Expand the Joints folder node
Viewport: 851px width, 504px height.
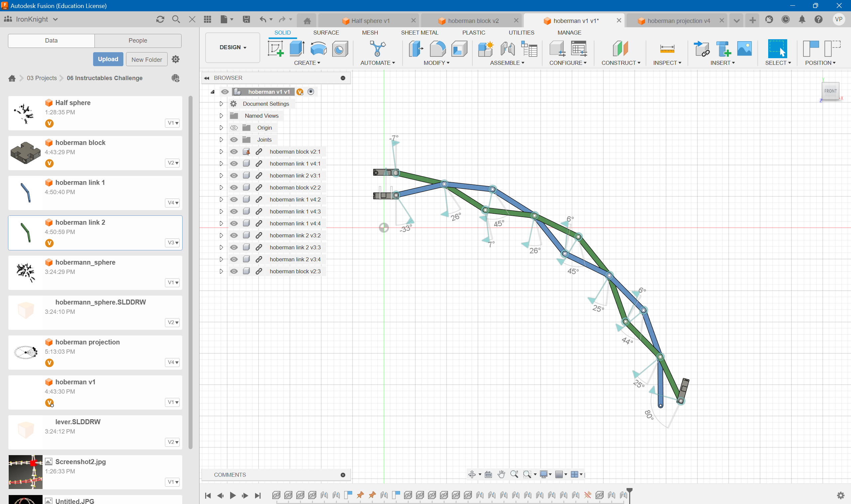tap(221, 140)
